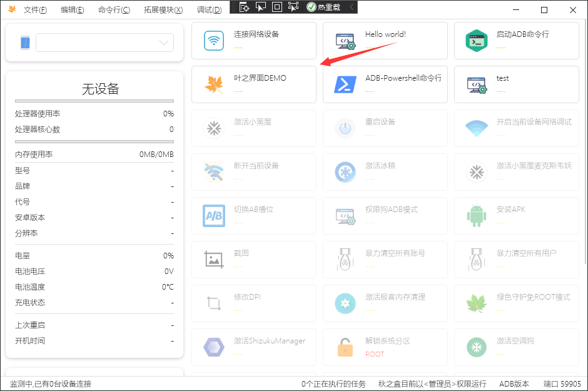Image resolution: width=588 pixels, height=391 pixels.
Task: Click the green 启动ADB命令行 terminal icon
Action: 477,41
